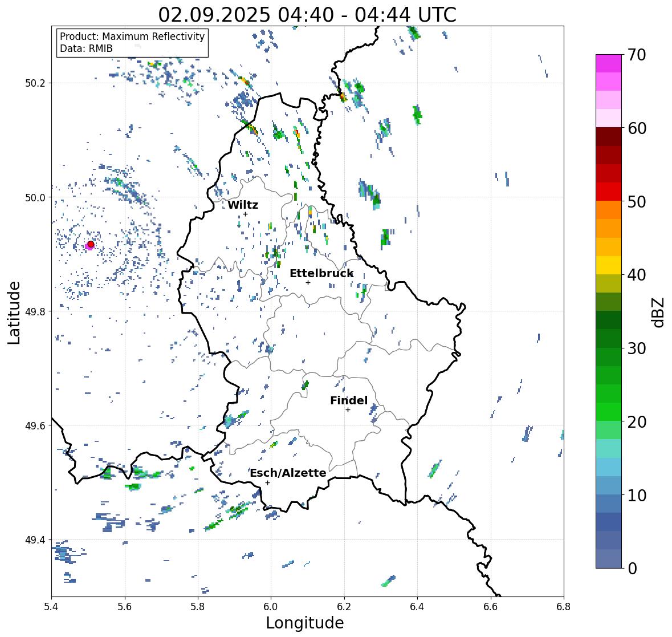Click the magenta top segment of colorbar
672x637 pixels.
(609, 63)
